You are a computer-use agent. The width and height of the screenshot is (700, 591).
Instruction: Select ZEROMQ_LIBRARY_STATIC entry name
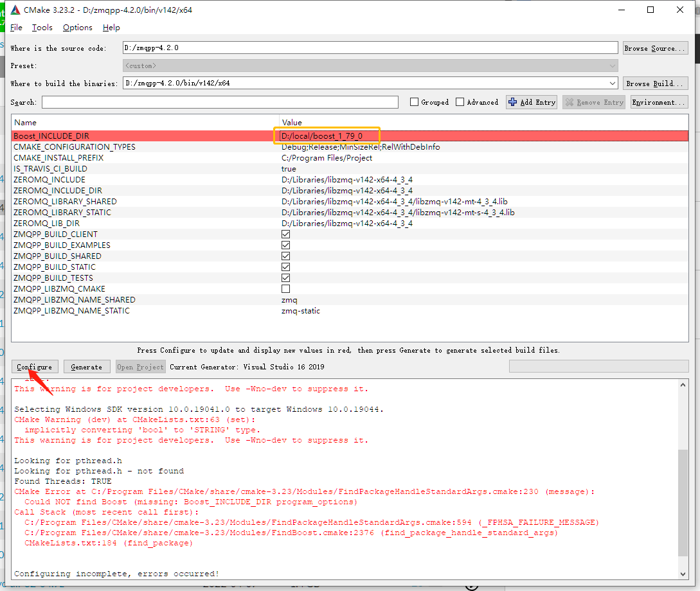pyautogui.click(x=62, y=213)
